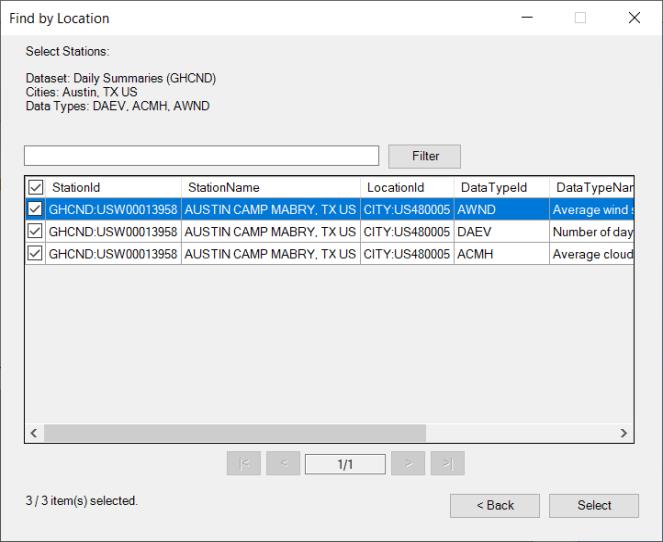Jump to last page of results
Image resolution: width=663 pixels, height=542 pixels.
[447, 464]
